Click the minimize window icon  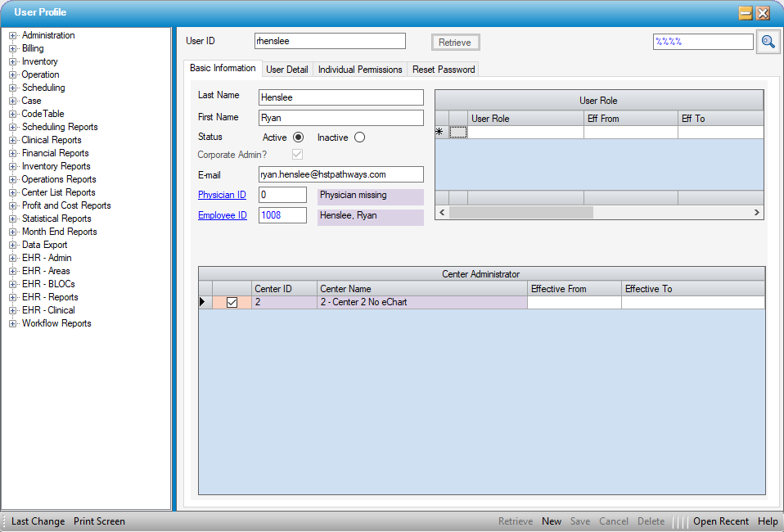point(746,13)
